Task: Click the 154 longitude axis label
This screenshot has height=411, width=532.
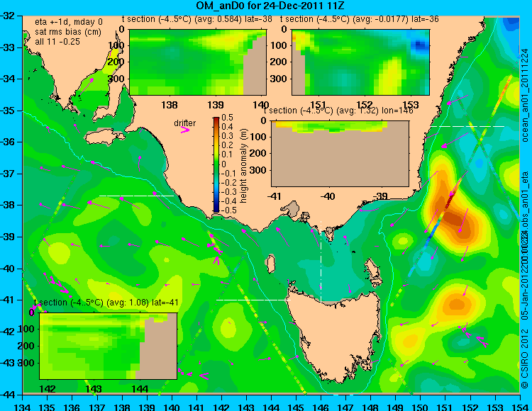Action: pos(519,406)
